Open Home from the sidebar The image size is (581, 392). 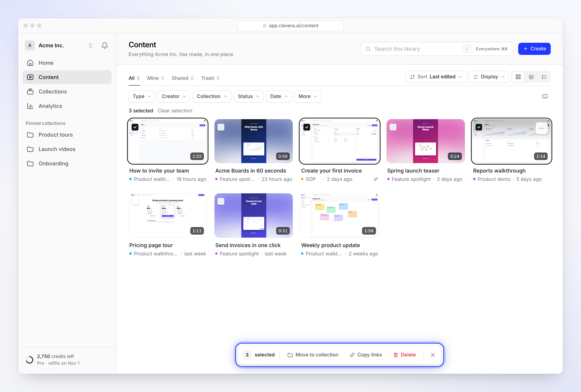(67, 63)
